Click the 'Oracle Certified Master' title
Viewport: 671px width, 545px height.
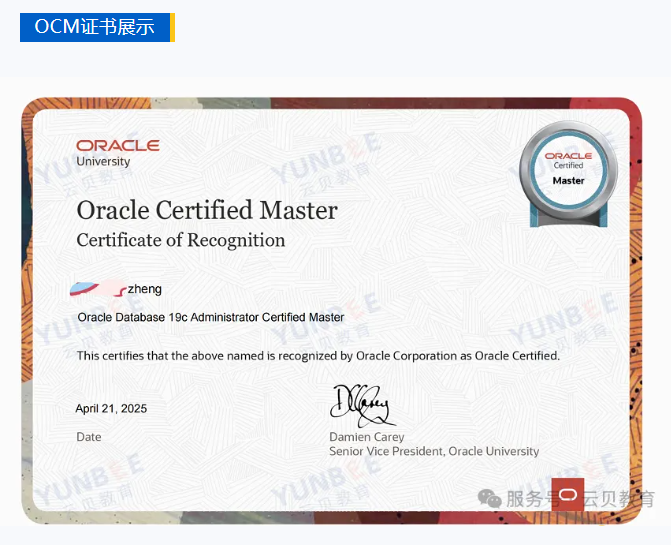207,211
